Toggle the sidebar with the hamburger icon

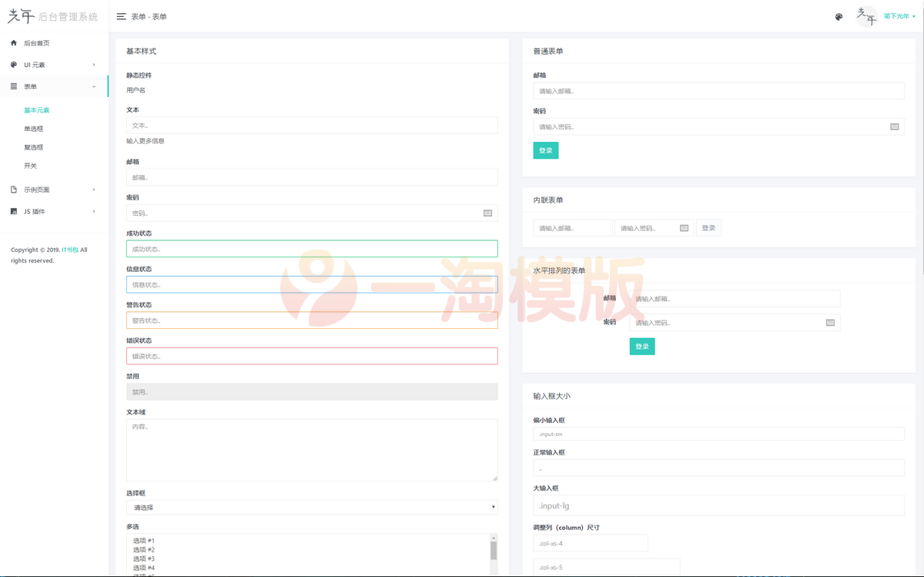121,15
